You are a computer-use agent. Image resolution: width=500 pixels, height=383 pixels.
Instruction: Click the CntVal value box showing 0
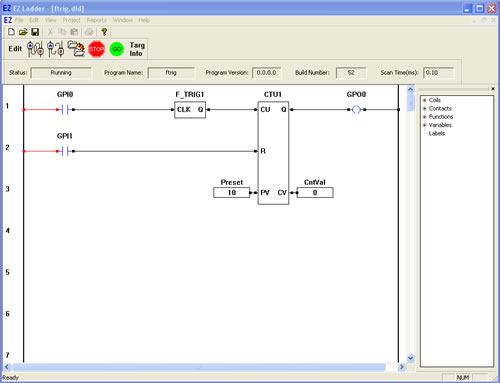tap(315, 193)
